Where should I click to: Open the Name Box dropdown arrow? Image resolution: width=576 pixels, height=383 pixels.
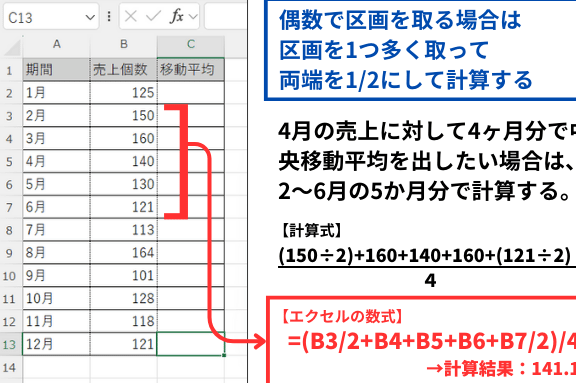point(90,17)
